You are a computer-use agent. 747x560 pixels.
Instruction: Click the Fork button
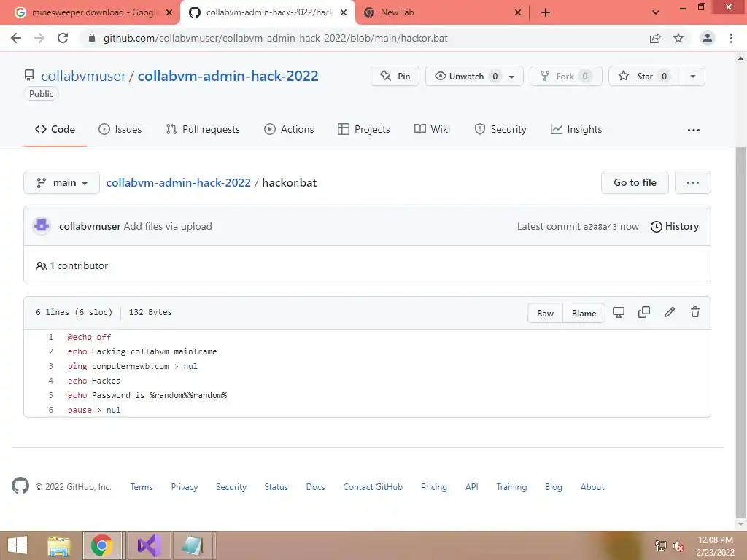point(565,76)
